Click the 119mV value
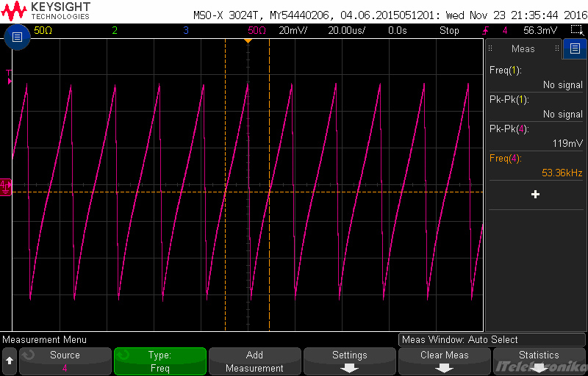 point(567,143)
